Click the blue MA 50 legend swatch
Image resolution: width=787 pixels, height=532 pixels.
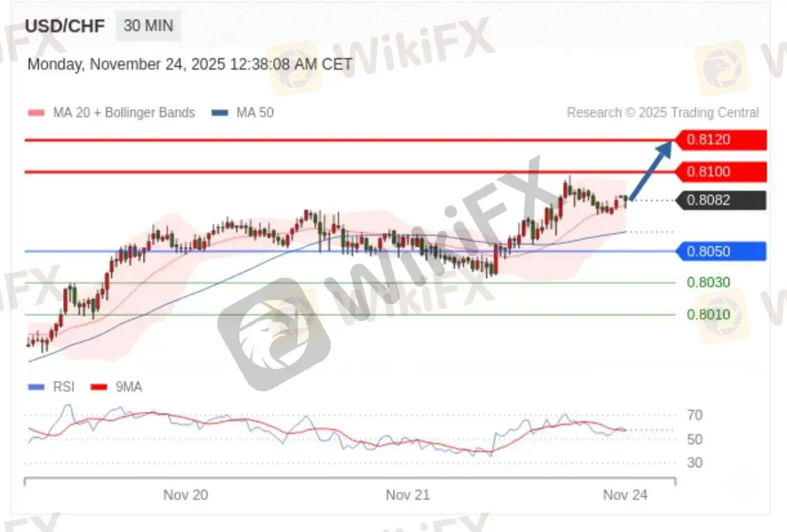[220, 113]
